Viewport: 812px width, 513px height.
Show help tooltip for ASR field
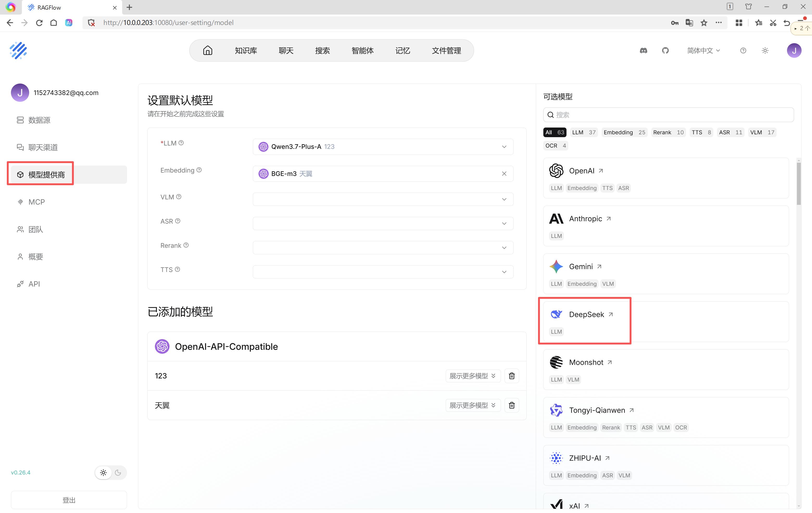tap(178, 221)
